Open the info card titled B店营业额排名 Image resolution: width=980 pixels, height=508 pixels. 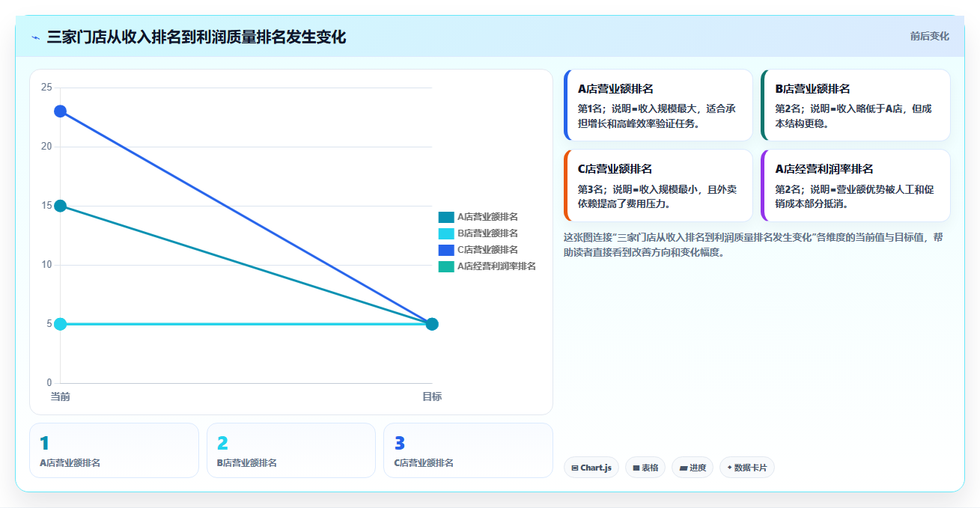point(856,105)
